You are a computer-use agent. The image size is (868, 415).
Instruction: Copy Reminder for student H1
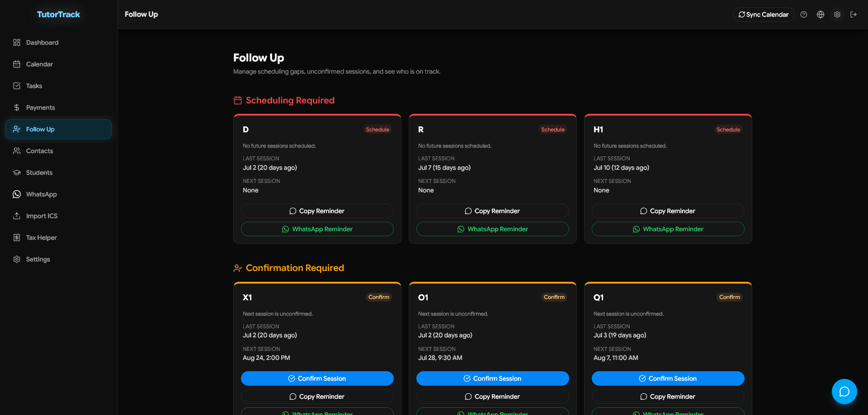click(668, 211)
